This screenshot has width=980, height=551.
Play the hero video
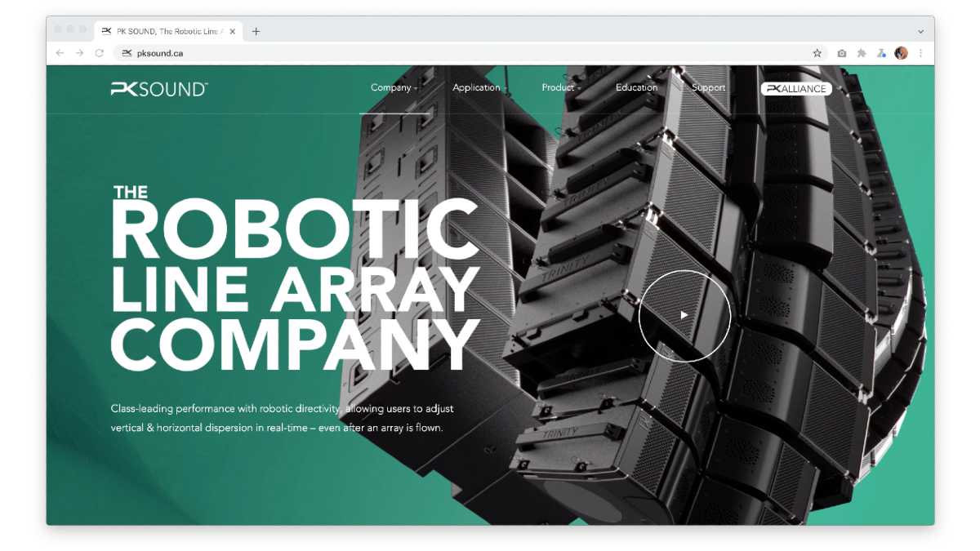684,315
